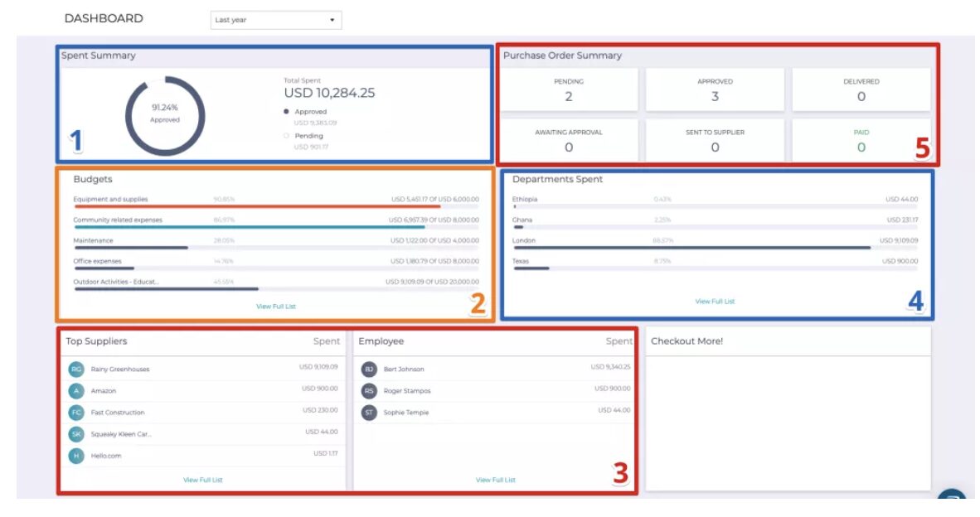Click the Pending legend dot in Spent Summary

(x=286, y=136)
